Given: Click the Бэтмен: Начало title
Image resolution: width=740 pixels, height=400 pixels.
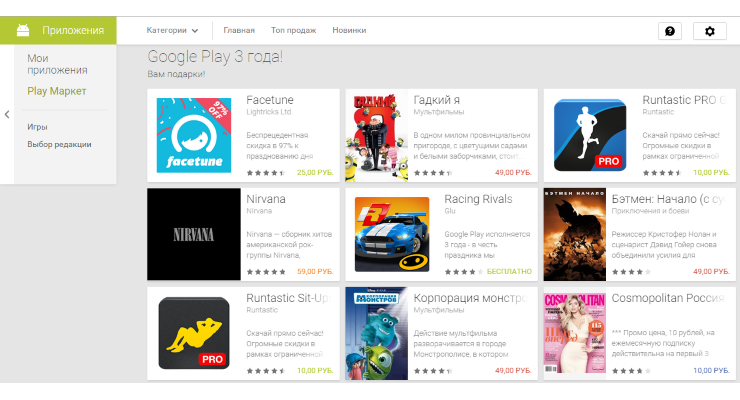Looking at the screenshot, I should (667, 199).
